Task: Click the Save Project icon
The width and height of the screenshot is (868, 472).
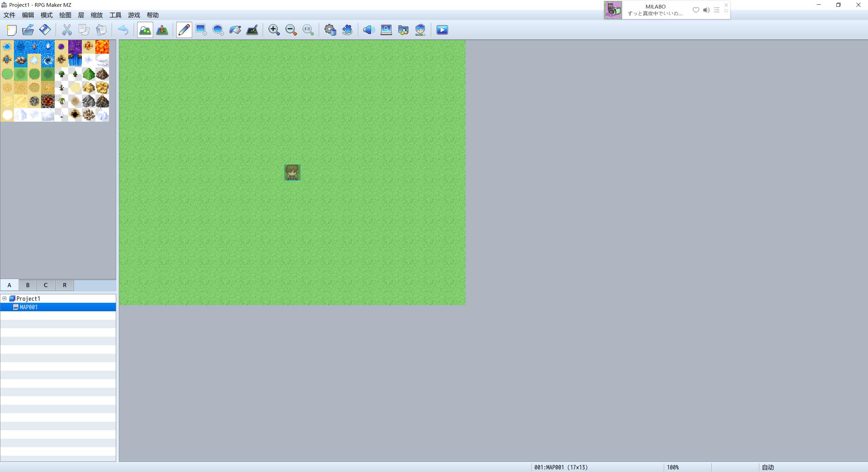Action: tap(45, 30)
